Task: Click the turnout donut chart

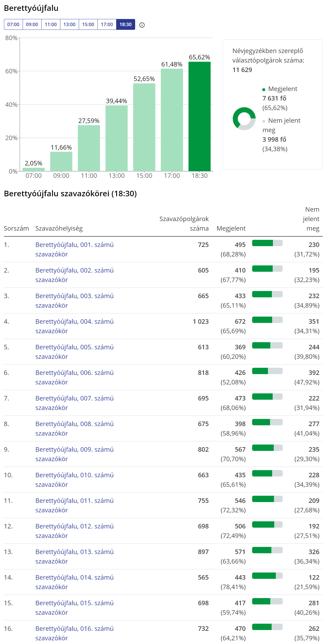Action: [244, 119]
